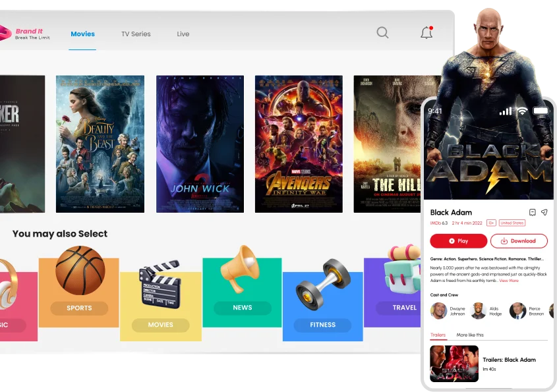Bookmark Black Adam with the save icon
This screenshot has height=392, width=557.
[x=532, y=212]
